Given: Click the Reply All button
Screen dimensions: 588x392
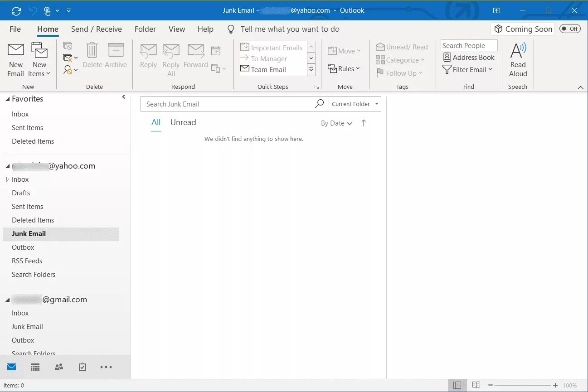Looking at the screenshot, I should pos(171,60).
